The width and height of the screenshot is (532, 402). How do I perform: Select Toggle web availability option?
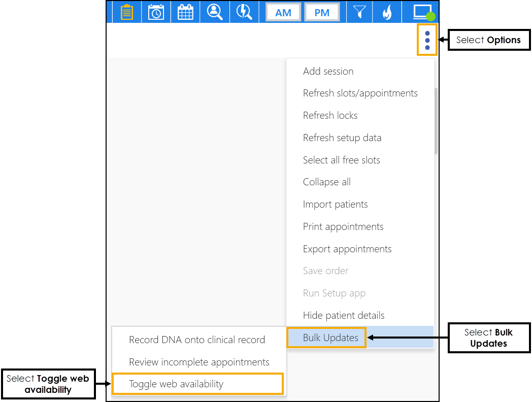pos(176,384)
